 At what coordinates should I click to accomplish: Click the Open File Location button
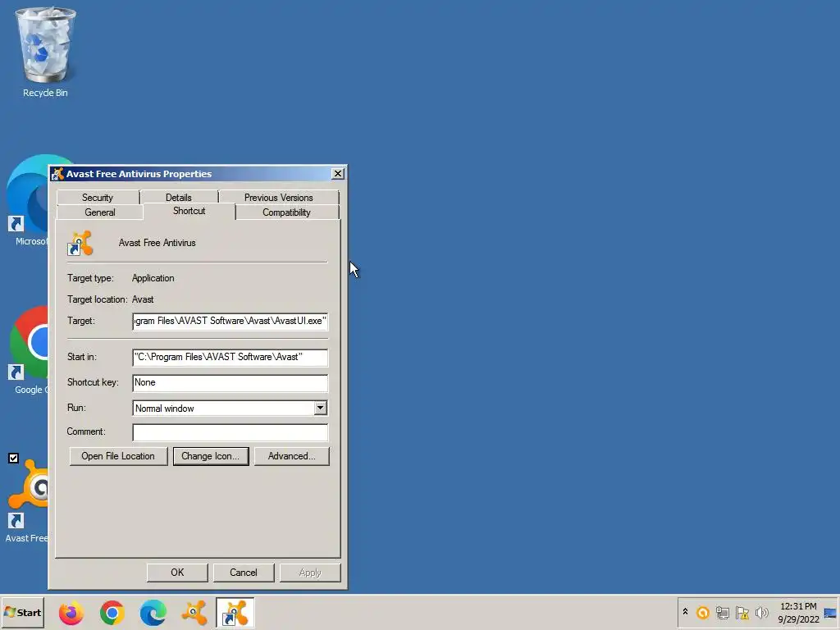pyautogui.click(x=118, y=456)
